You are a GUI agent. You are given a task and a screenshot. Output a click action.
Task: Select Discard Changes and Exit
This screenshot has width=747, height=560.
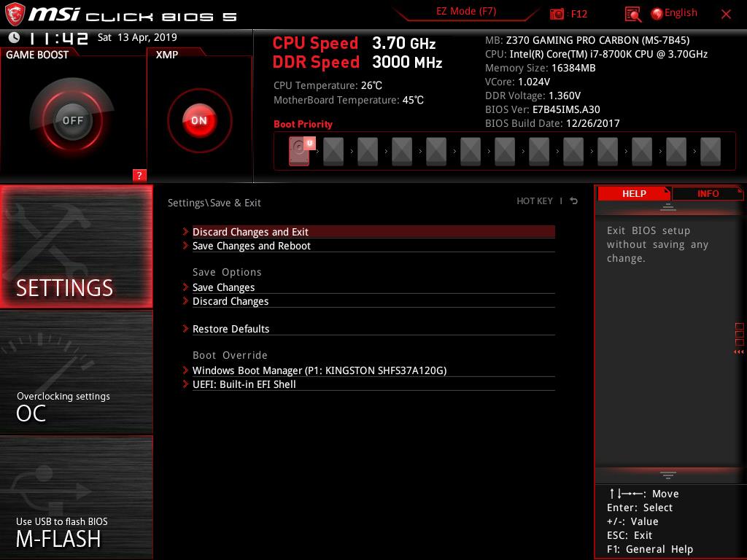373,232
